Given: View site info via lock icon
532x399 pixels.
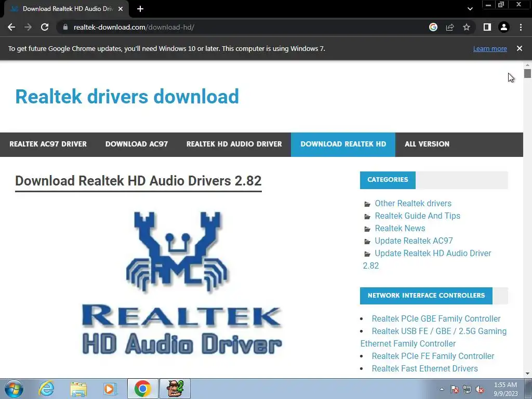Looking at the screenshot, I should click(x=65, y=27).
